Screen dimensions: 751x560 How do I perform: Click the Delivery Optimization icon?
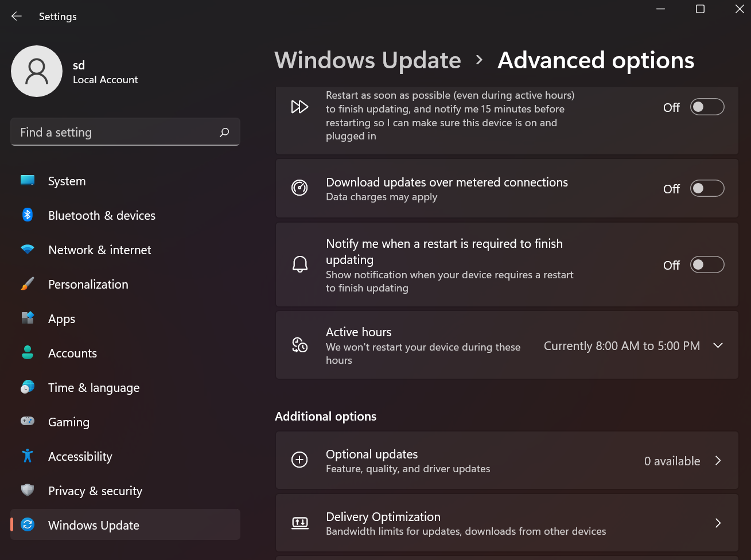pyautogui.click(x=299, y=523)
